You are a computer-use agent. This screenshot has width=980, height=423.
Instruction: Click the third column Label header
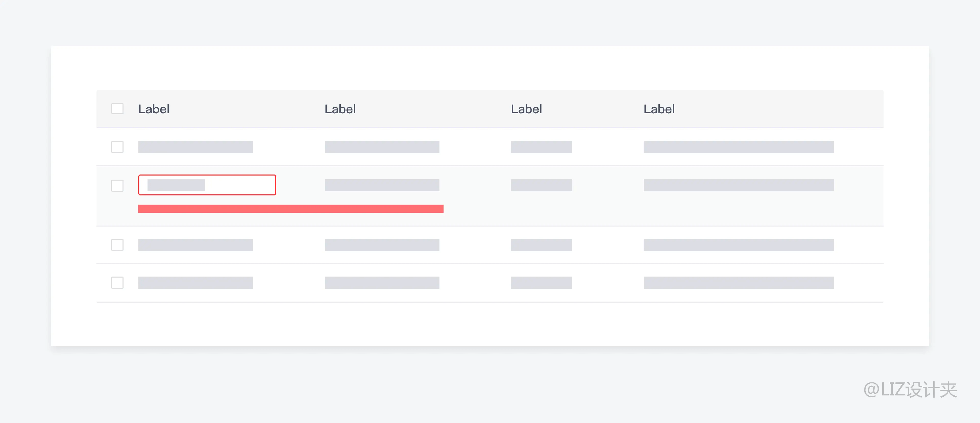[x=526, y=109]
